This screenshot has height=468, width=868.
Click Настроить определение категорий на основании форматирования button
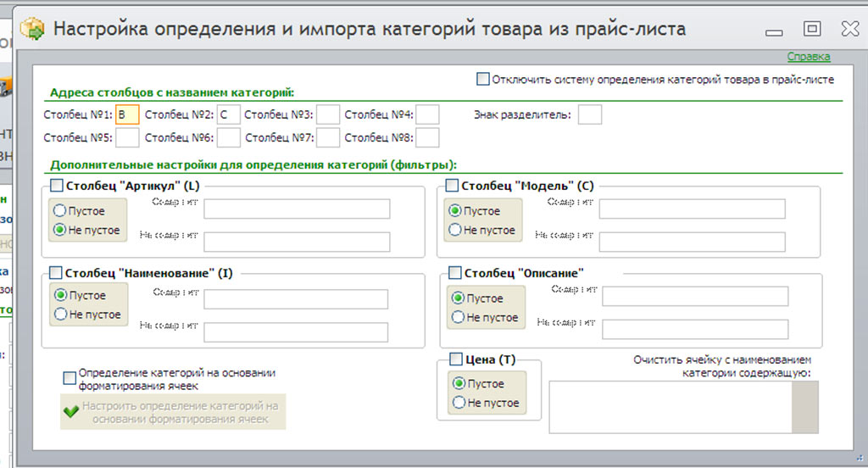pyautogui.click(x=173, y=412)
